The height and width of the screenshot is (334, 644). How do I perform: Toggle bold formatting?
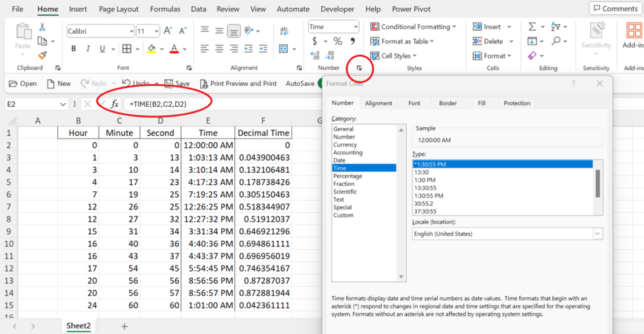pos(74,49)
